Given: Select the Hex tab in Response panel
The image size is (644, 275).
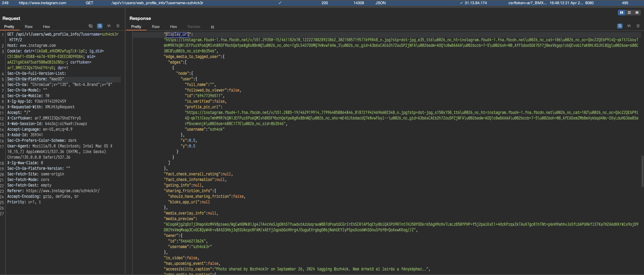Looking at the screenshot, I should 174,27.
